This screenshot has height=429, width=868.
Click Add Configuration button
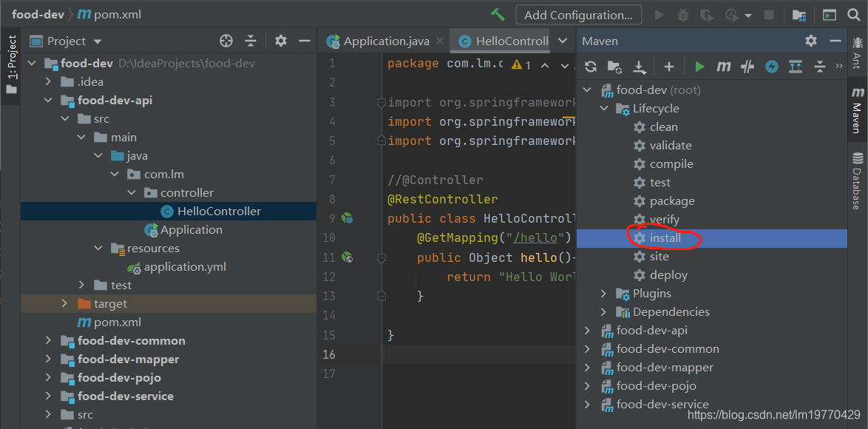(x=578, y=15)
